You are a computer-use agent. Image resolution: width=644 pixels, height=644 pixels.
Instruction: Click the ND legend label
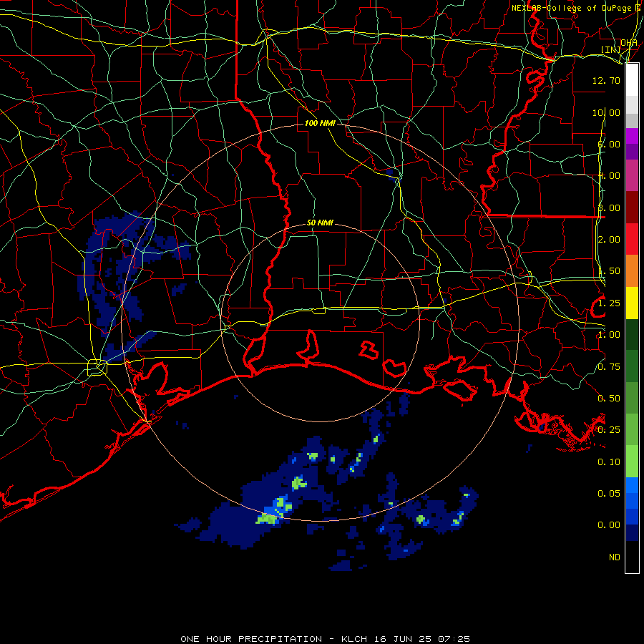tap(615, 557)
